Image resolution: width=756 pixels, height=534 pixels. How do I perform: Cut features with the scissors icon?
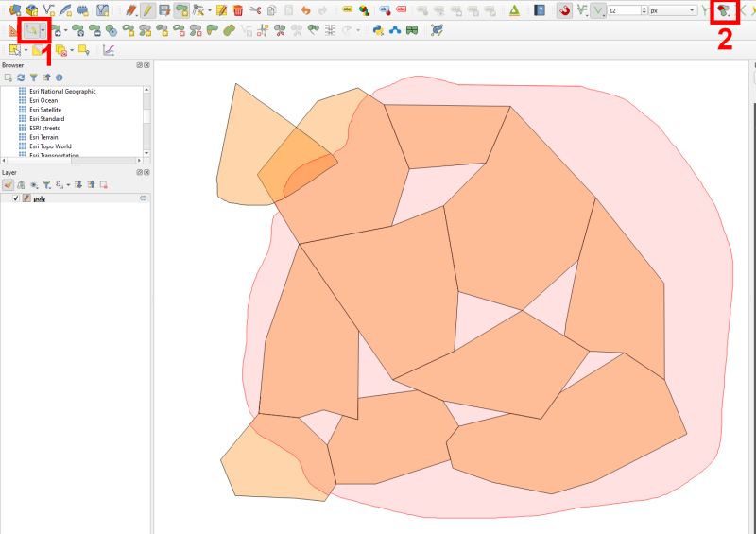(255, 10)
